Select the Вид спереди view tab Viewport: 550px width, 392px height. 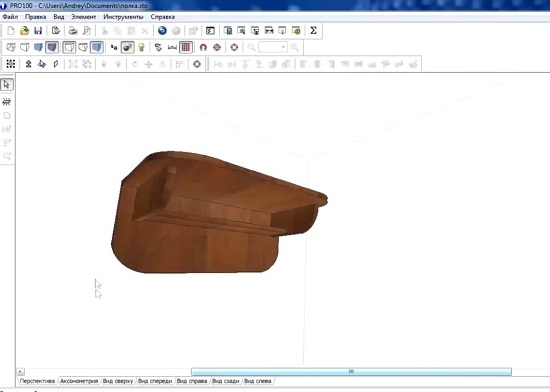(x=155, y=381)
